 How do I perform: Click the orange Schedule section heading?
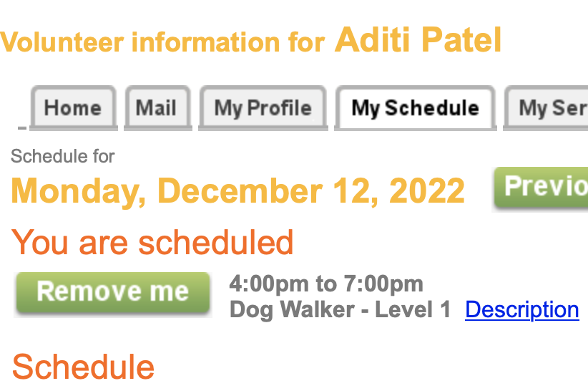click(x=83, y=367)
